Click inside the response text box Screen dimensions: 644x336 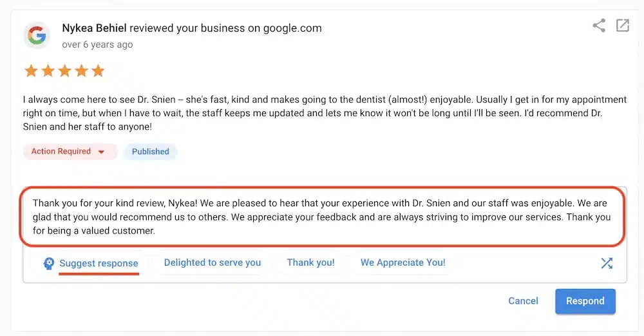pos(322,217)
